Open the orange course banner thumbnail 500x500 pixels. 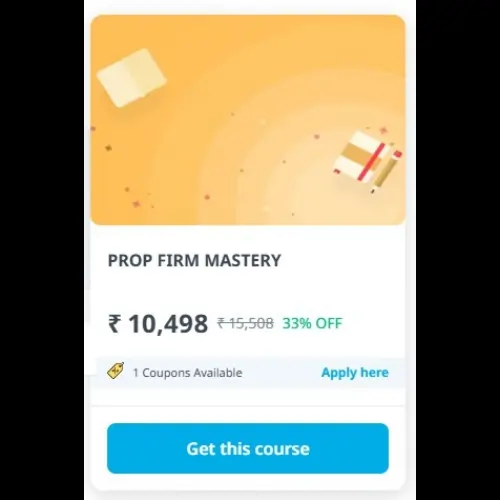click(x=248, y=120)
